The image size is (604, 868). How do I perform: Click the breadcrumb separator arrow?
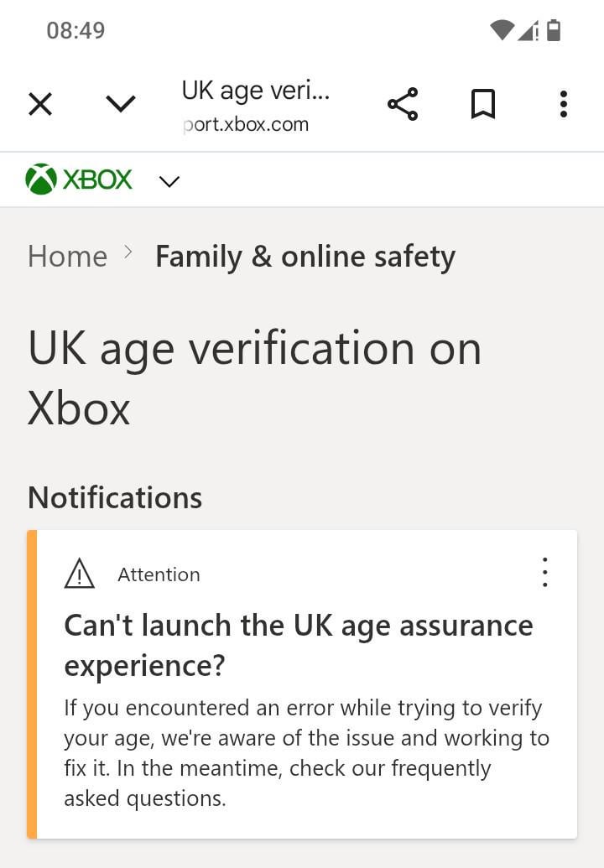(128, 252)
